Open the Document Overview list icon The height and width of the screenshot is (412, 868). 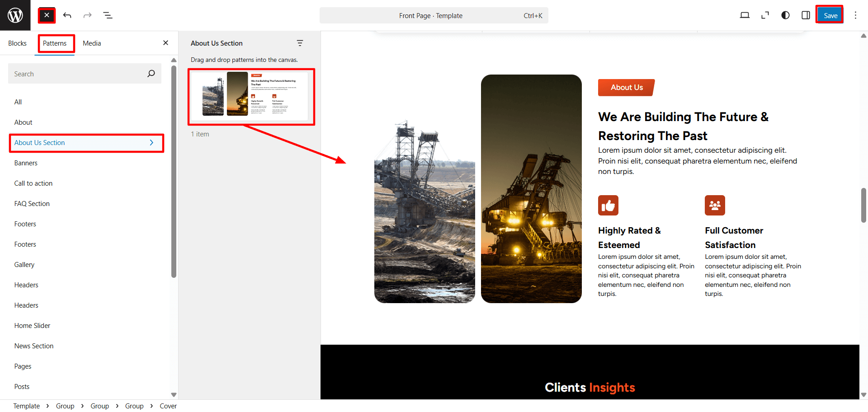pos(108,15)
